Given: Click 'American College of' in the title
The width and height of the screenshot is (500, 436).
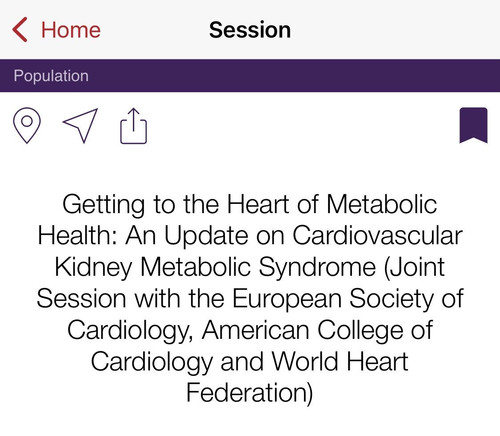Looking at the screenshot, I should [x=317, y=330].
